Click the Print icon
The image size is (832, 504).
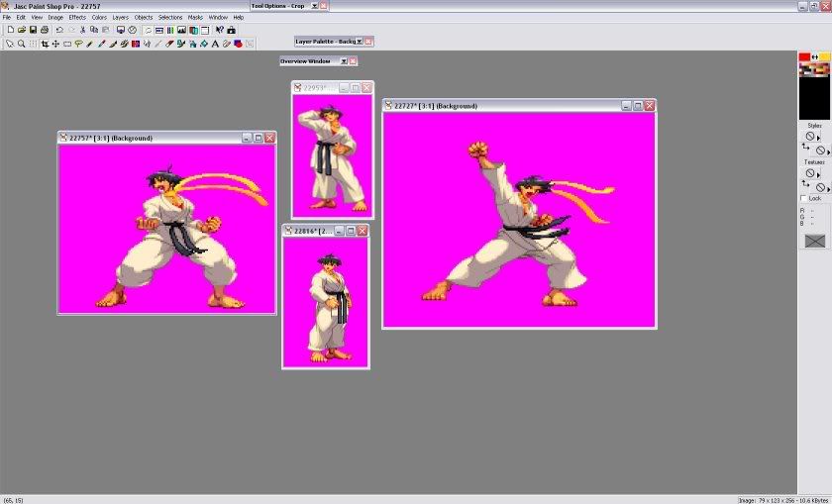click(x=45, y=30)
